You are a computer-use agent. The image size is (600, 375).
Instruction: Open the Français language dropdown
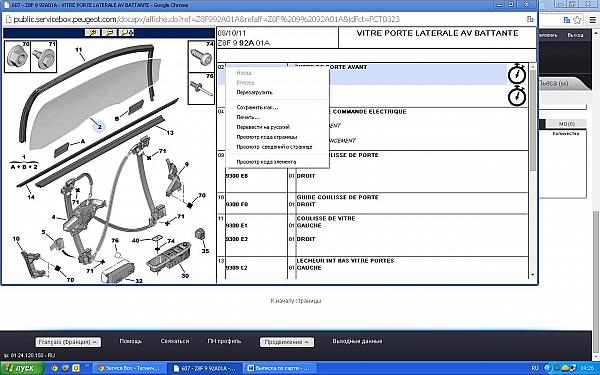68,342
